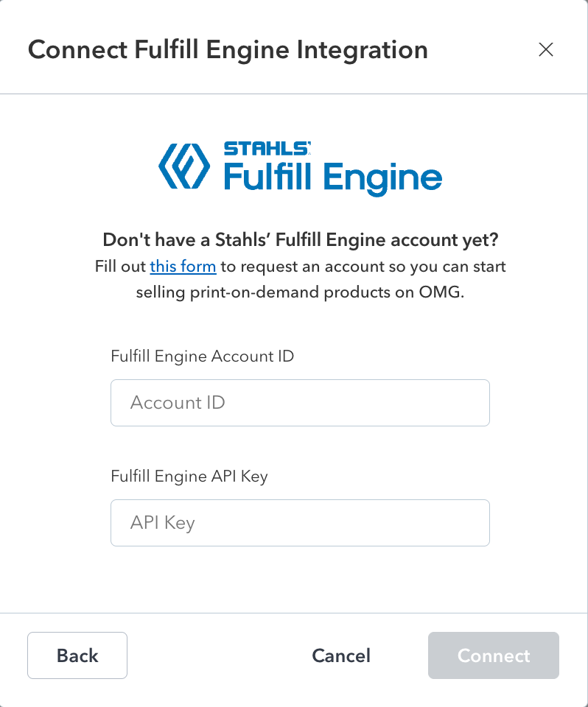Click the words "Fill out" before the link
This screenshot has width=588, height=707.
(x=120, y=266)
